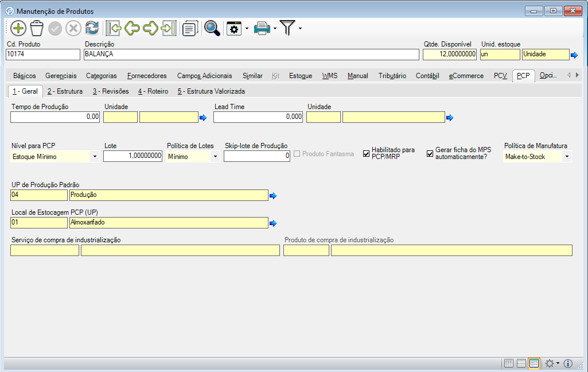Select the highlighted form view status bar icon
The height and width of the screenshot is (372, 588).
pos(534,363)
